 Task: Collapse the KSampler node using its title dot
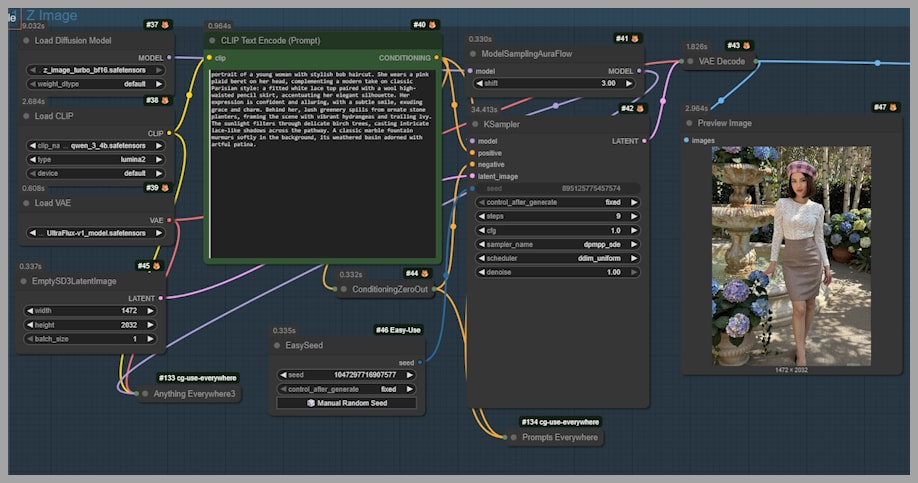[474, 125]
